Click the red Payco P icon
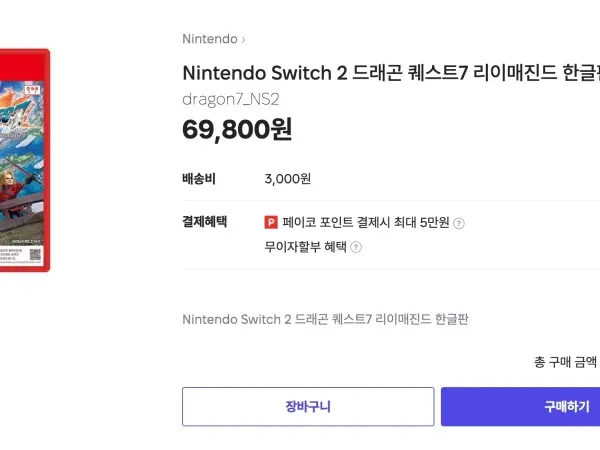 (x=271, y=222)
